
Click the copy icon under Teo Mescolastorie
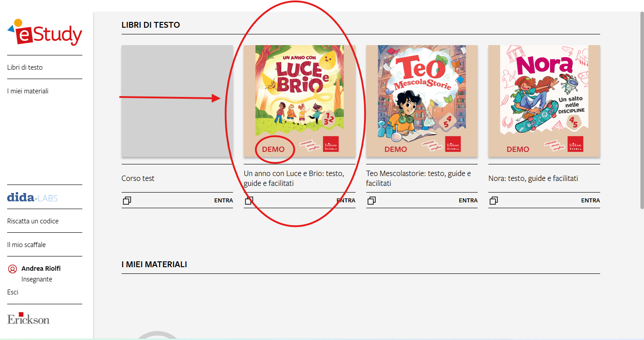(371, 201)
